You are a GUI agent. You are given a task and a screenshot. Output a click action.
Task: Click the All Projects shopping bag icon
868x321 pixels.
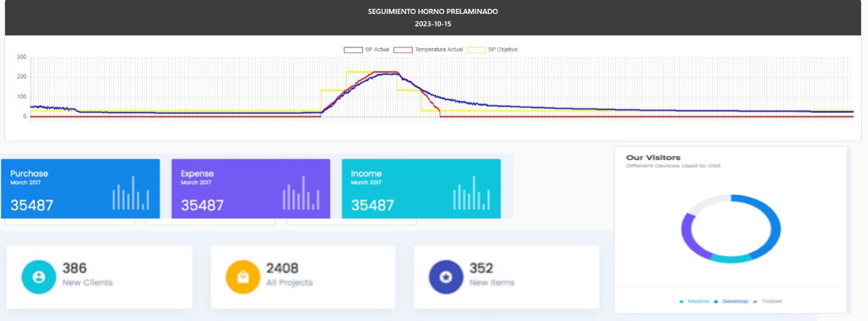(243, 277)
